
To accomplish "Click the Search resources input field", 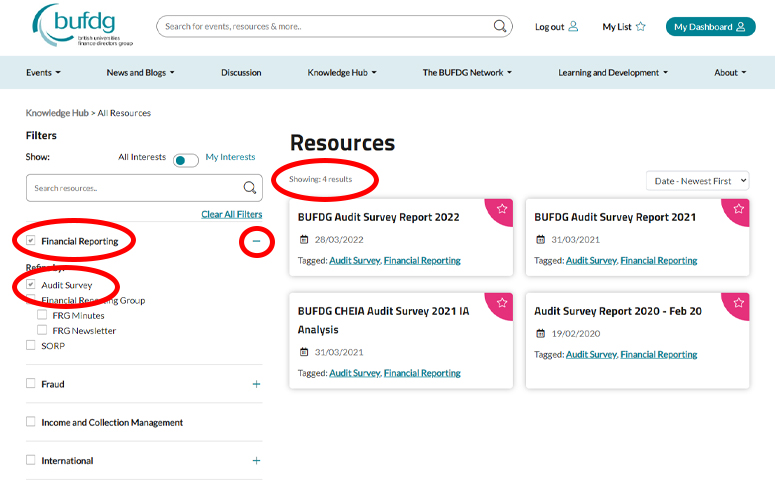I will tap(135, 188).
